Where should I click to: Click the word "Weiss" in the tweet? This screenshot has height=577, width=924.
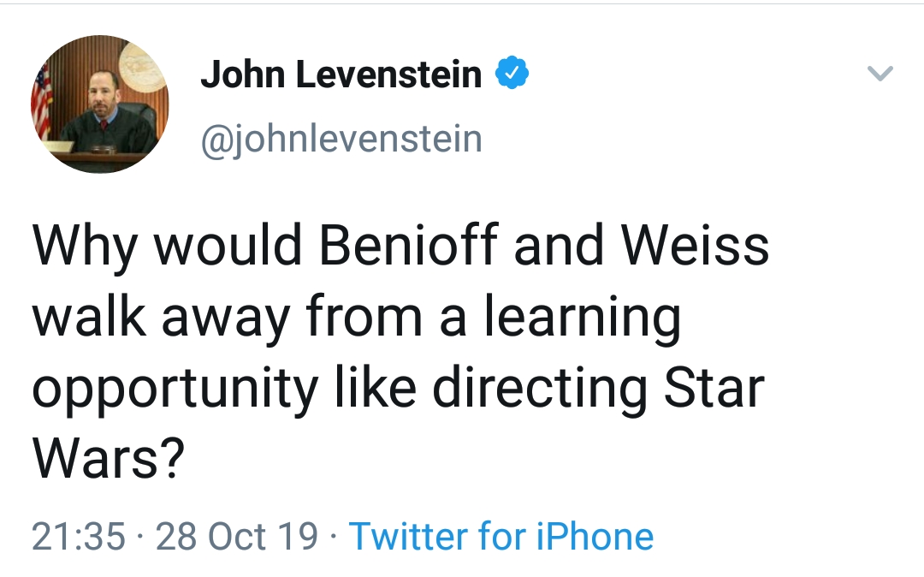(x=695, y=246)
